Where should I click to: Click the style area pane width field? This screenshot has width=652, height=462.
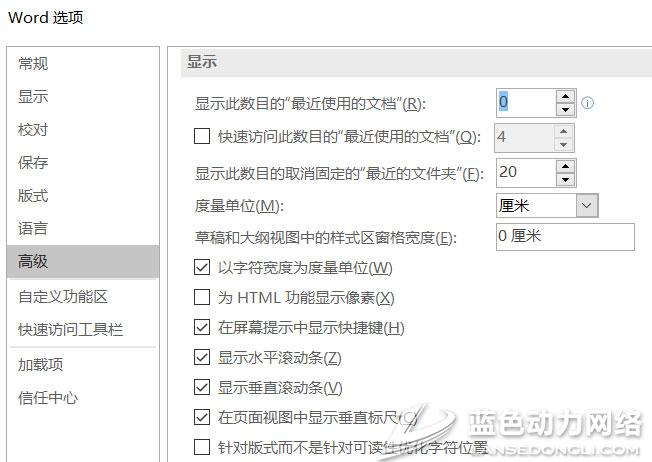pyautogui.click(x=565, y=237)
